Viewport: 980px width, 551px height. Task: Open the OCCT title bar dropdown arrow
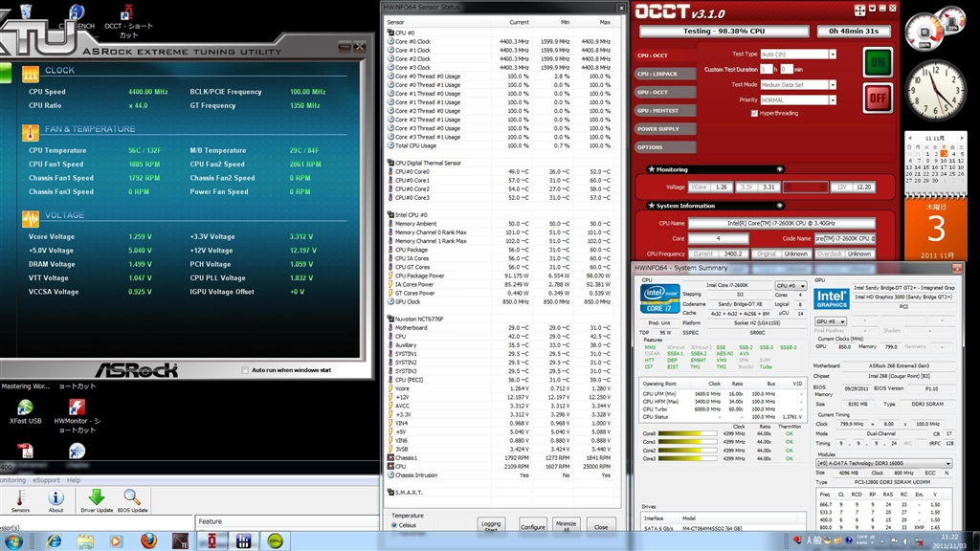[872, 9]
